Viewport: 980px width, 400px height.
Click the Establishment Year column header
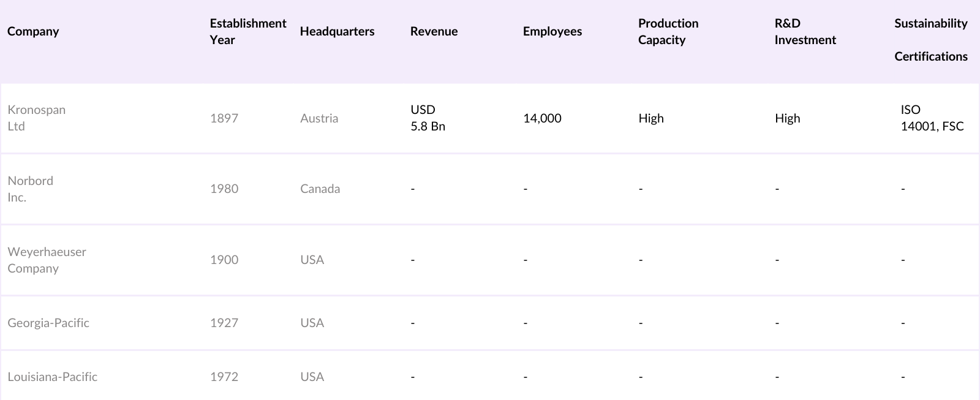(247, 31)
